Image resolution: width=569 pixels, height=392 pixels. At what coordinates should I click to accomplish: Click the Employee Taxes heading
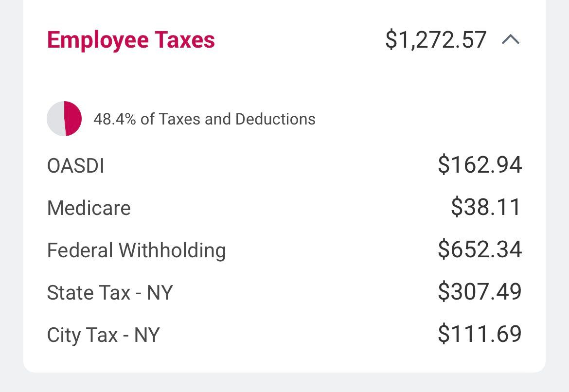pos(131,40)
